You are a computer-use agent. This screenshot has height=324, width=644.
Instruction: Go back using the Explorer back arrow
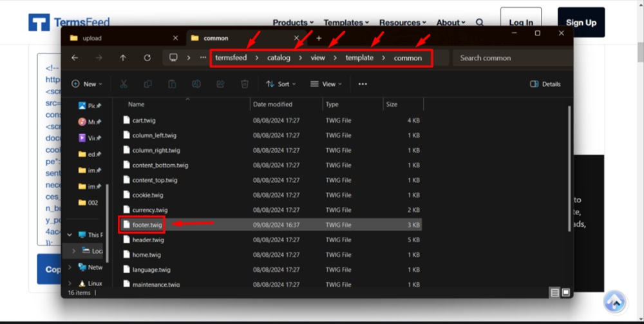tap(75, 58)
